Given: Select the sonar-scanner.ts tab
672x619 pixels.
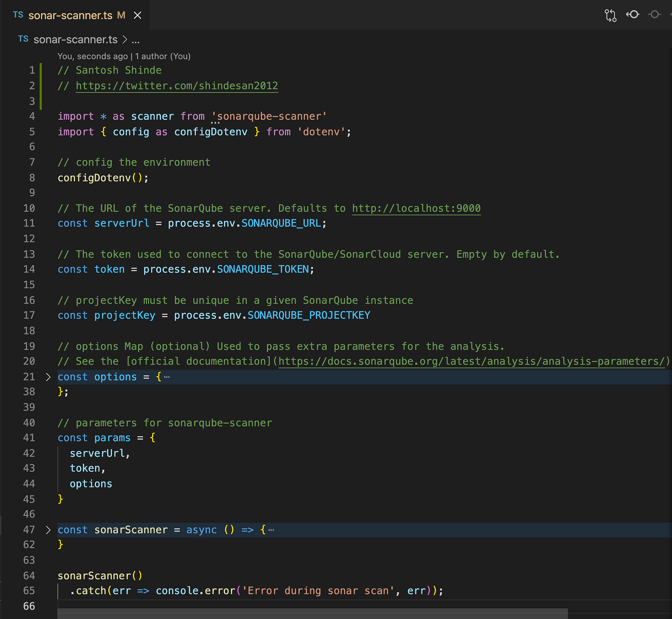Looking at the screenshot, I should pyautogui.click(x=71, y=15).
